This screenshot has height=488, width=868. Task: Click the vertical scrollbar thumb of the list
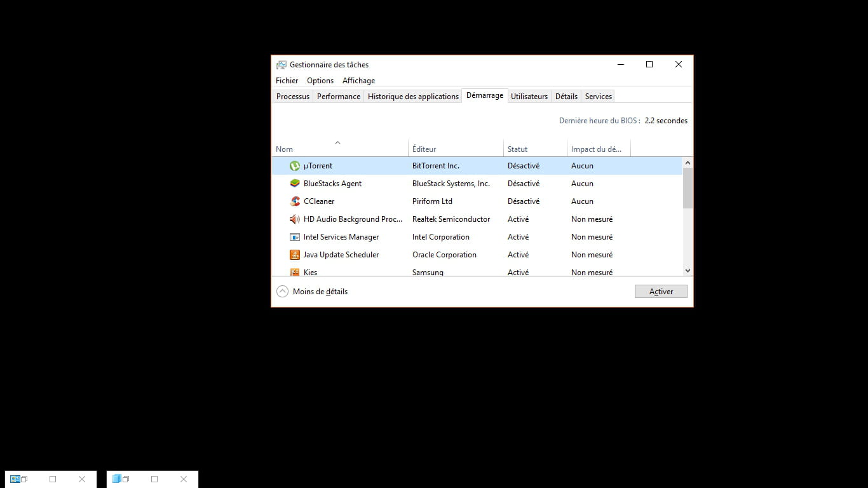coord(688,188)
